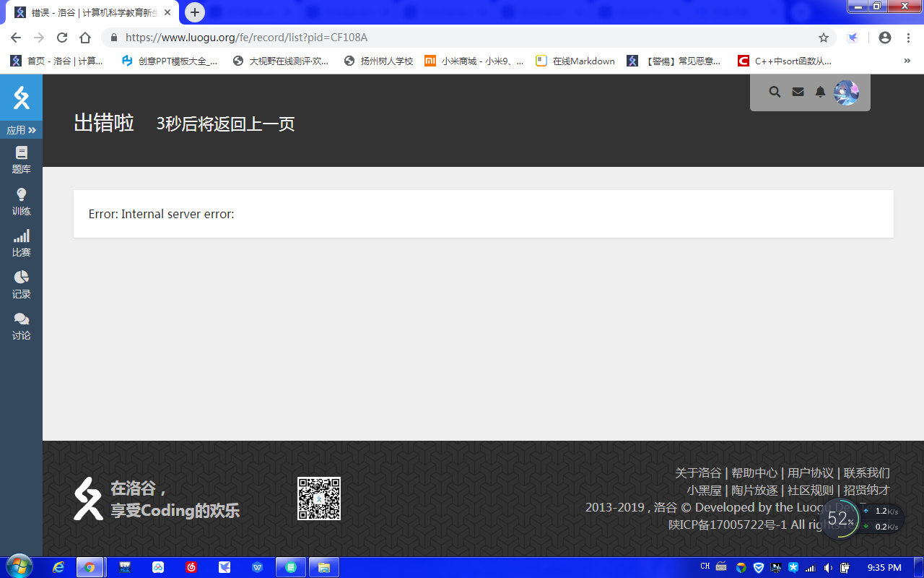The height and width of the screenshot is (578, 924).
Task: Click the search magnifier icon in header
Action: point(775,92)
